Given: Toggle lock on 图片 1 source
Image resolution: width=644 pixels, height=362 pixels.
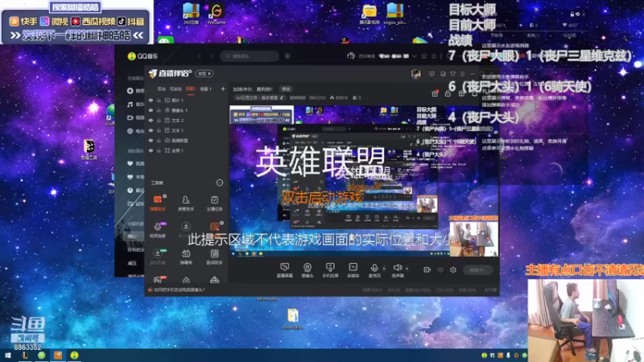Looking at the screenshot, I should [x=159, y=100].
